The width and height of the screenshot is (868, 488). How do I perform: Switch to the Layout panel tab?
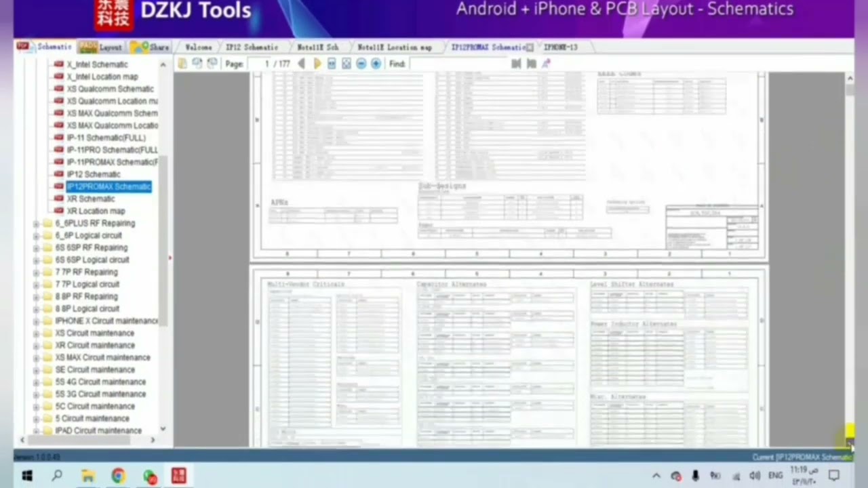click(102, 47)
